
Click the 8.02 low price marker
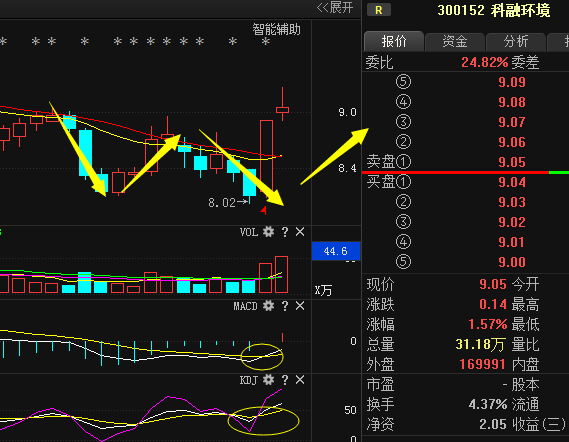pos(222,202)
